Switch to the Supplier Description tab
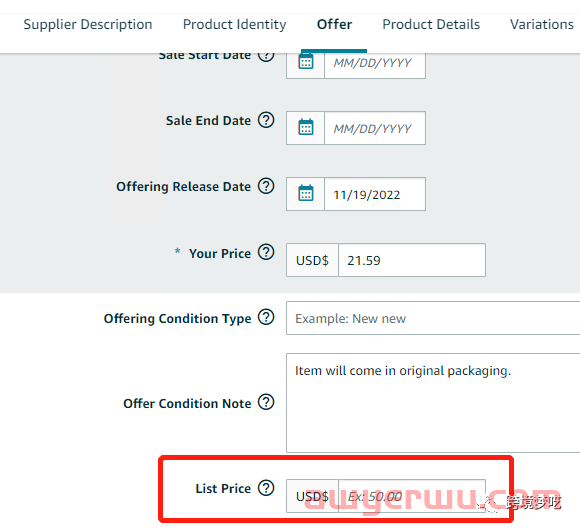580x529 pixels. (x=88, y=24)
